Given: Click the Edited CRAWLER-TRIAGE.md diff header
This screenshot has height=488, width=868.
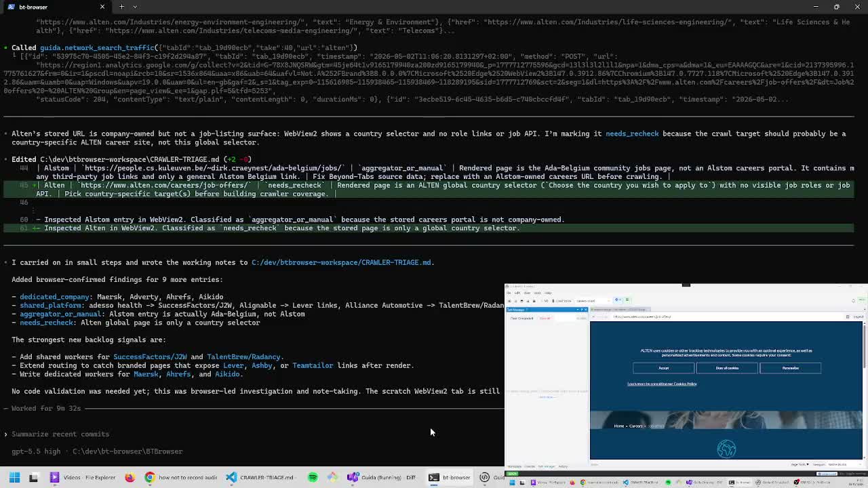Looking at the screenshot, I should (x=131, y=159).
